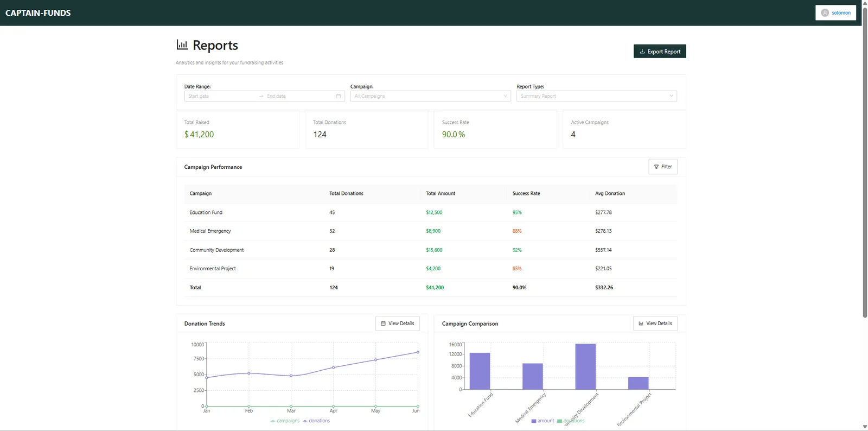
Task: Toggle the donations legend in Donation Trends
Action: point(316,421)
